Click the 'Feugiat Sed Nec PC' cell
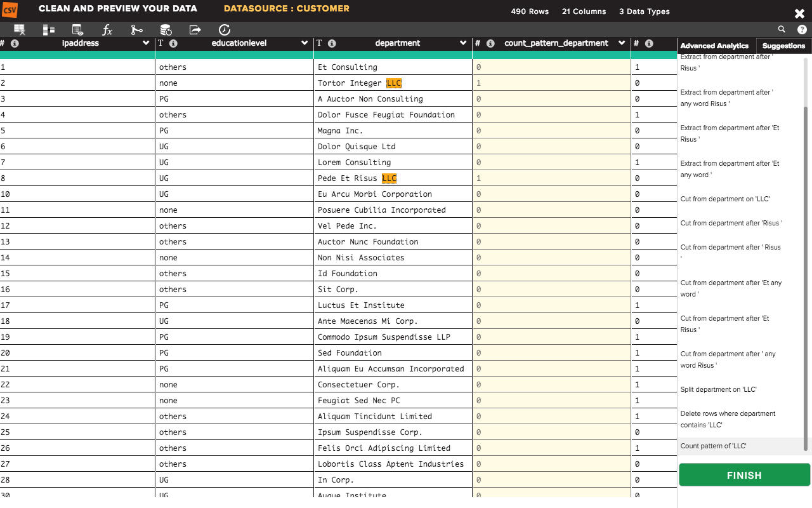Screen dimensions: 812x508 coord(393,401)
